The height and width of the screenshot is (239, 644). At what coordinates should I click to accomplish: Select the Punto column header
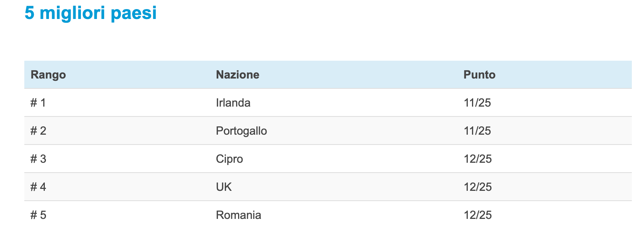(x=480, y=75)
